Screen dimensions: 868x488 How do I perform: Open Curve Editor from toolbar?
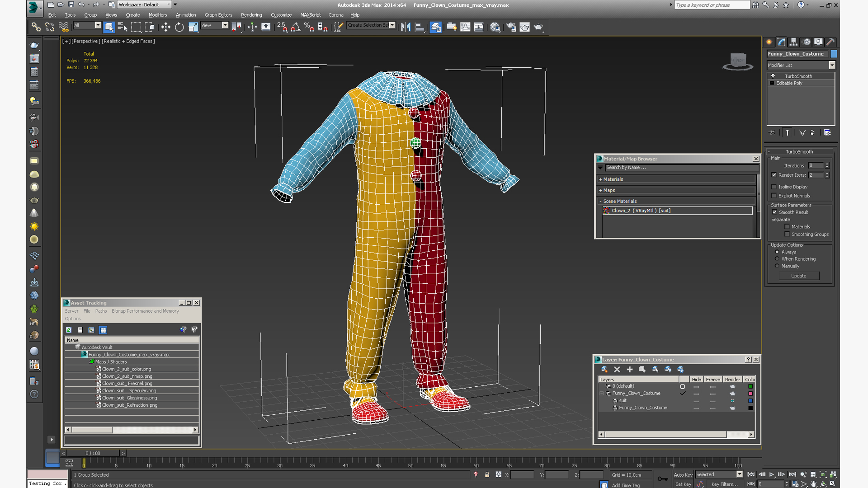coord(465,27)
